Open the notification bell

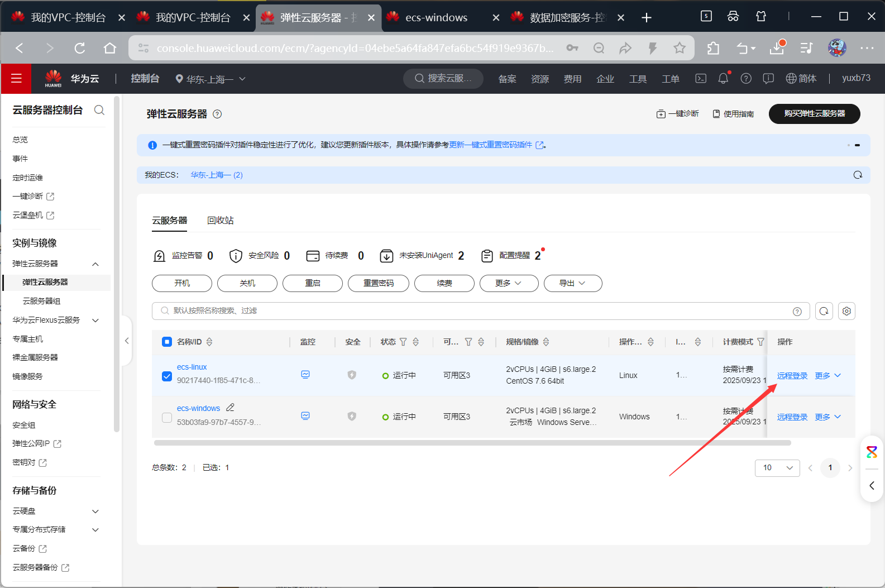coord(723,79)
